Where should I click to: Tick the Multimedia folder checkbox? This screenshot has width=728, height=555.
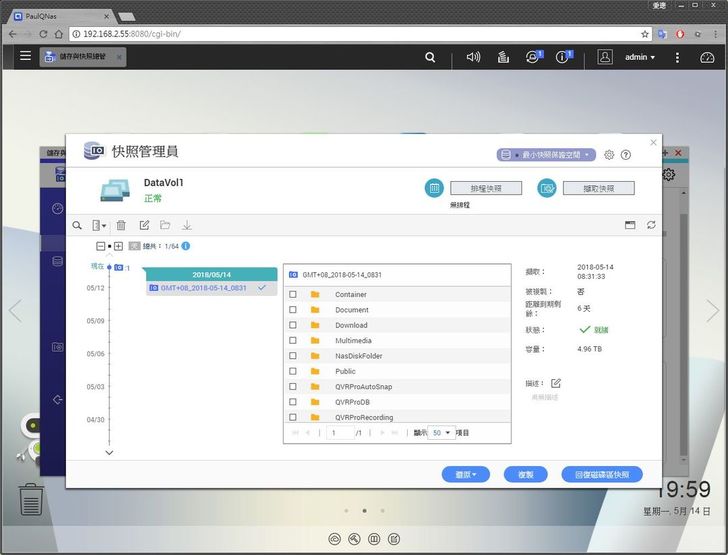[x=292, y=341]
